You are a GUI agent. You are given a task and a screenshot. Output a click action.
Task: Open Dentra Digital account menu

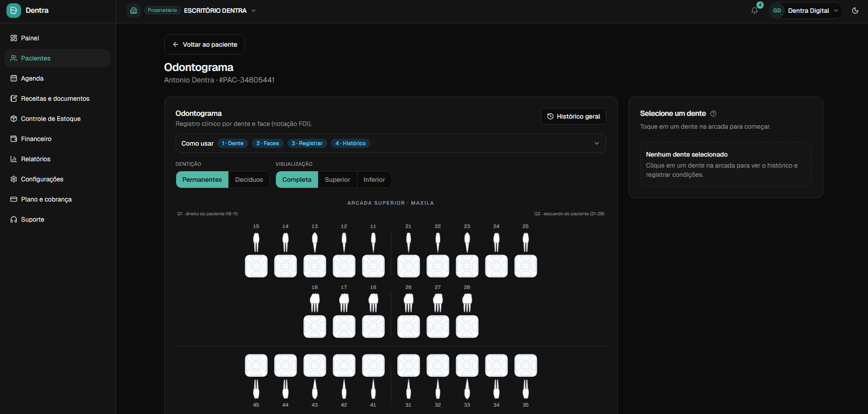pyautogui.click(x=805, y=11)
